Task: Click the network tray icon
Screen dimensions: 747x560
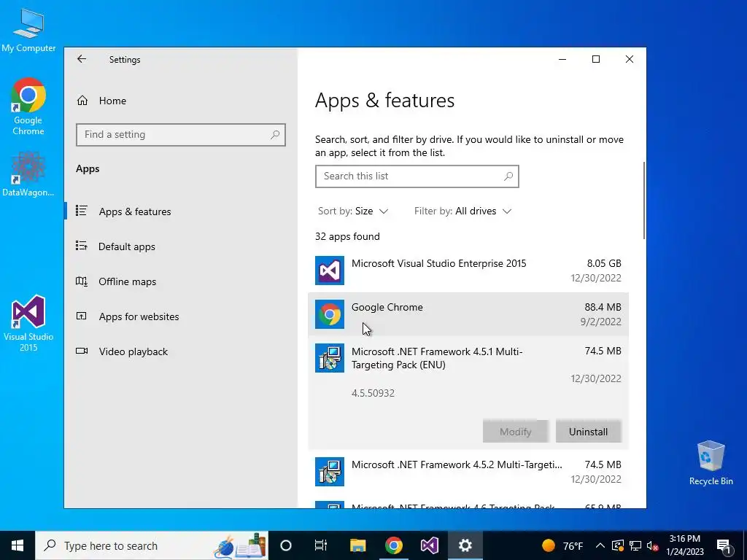Action: (635, 545)
